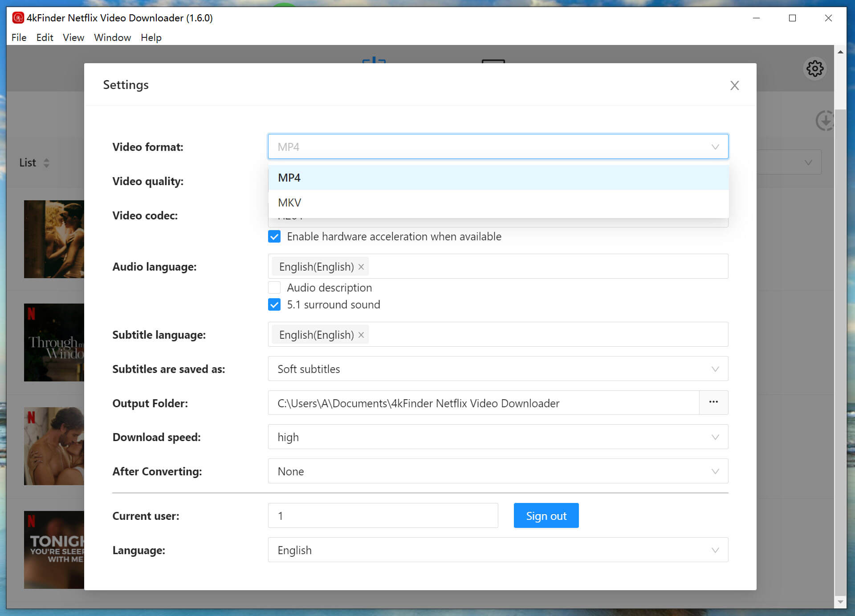
Task: Maximize the application window
Action: tap(792, 18)
